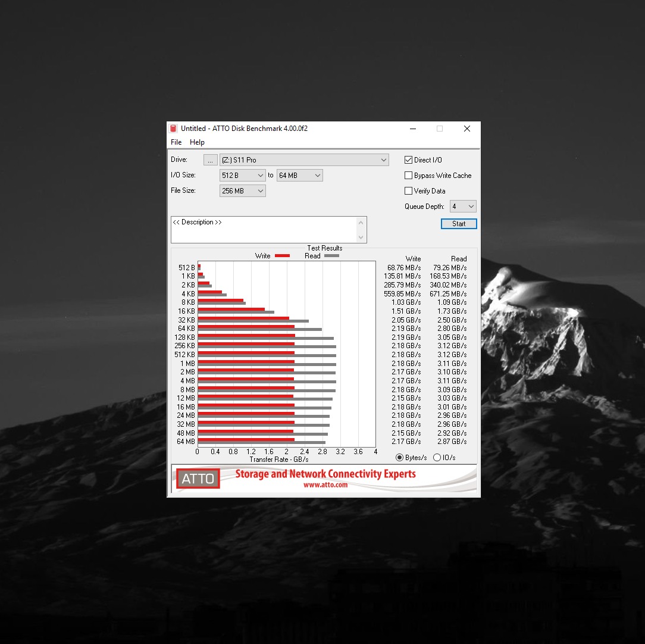Open the Help menu
Image resolution: width=645 pixels, height=644 pixels.
pyautogui.click(x=197, y=142)
